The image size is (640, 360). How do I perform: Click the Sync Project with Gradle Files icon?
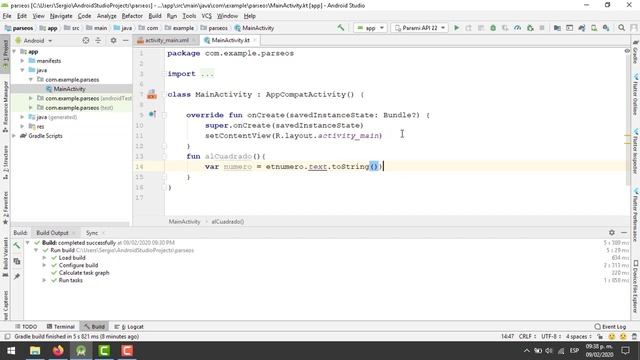pyautogui.click(x=582, y=28)
